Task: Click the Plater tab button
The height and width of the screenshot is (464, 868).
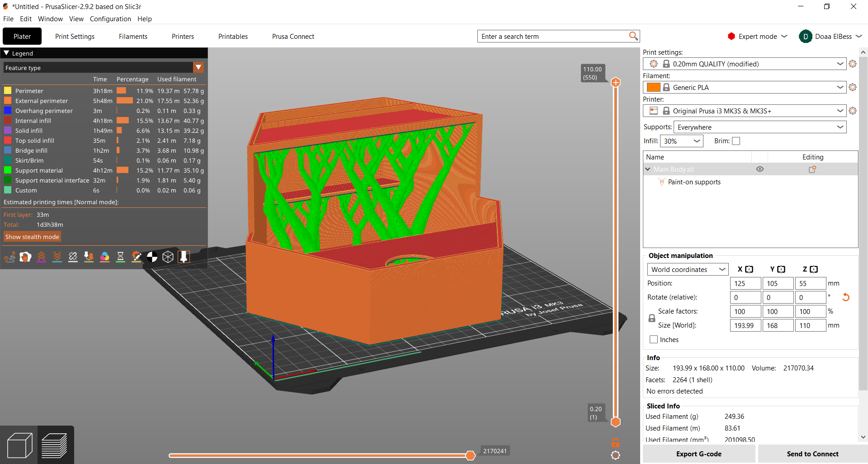Action: coord(22,36)
